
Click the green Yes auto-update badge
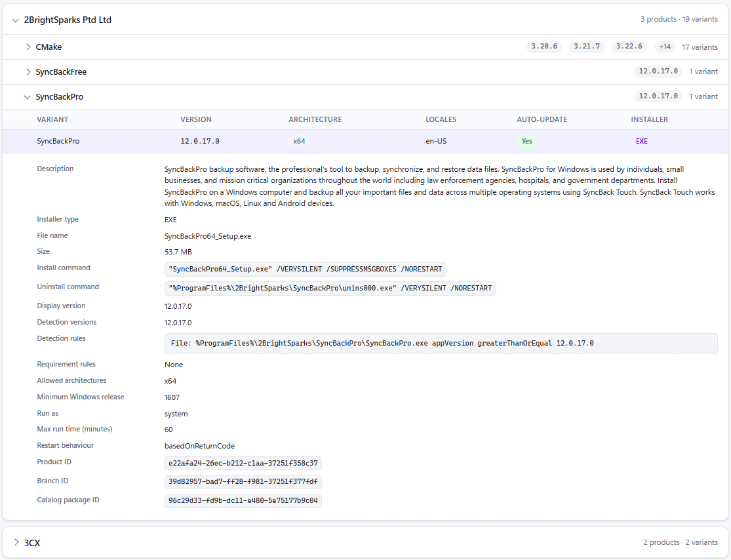(x=526, y=141)
